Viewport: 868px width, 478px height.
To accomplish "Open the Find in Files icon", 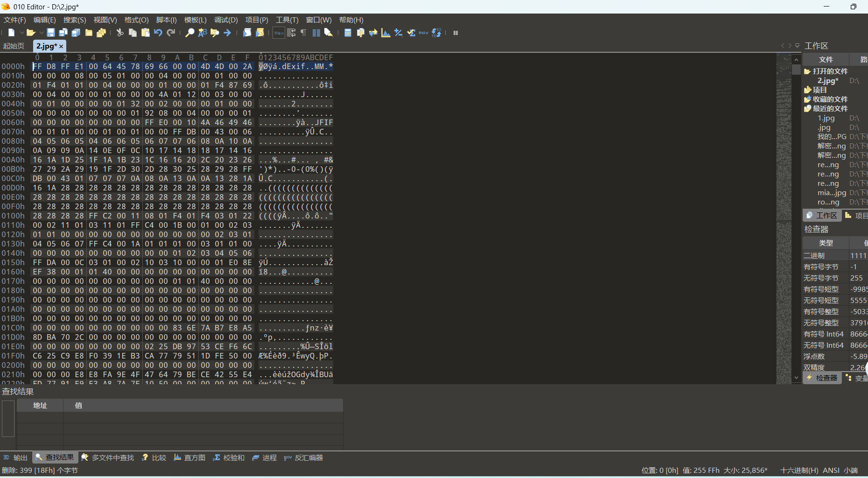I will pos(215,33).
